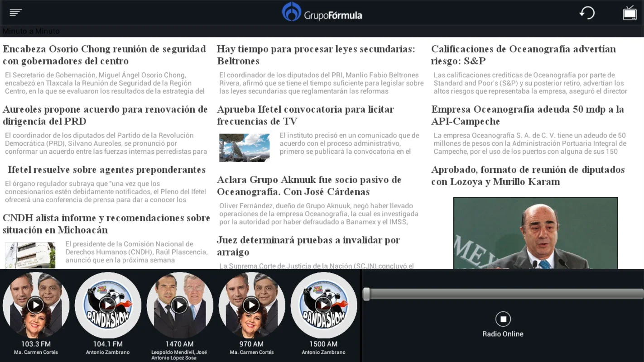The image size is (644, 362).
Task: Read Aureoles PRD renewal agreement article
Action: click(x=105, y=115)
